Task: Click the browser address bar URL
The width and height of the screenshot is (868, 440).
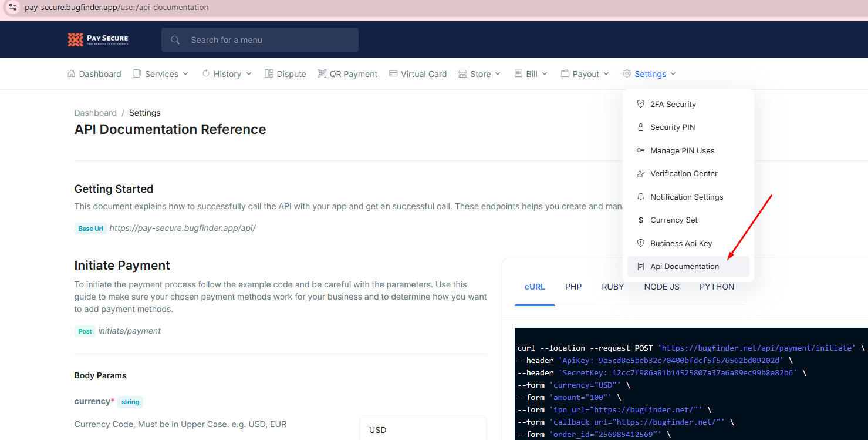Action: (x=116, y=8)
